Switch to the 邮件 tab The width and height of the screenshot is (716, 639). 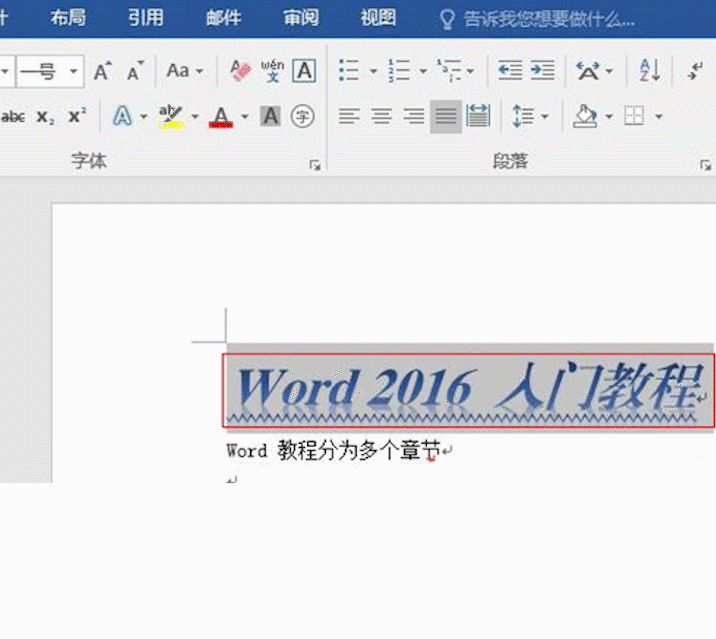point(223,18)
